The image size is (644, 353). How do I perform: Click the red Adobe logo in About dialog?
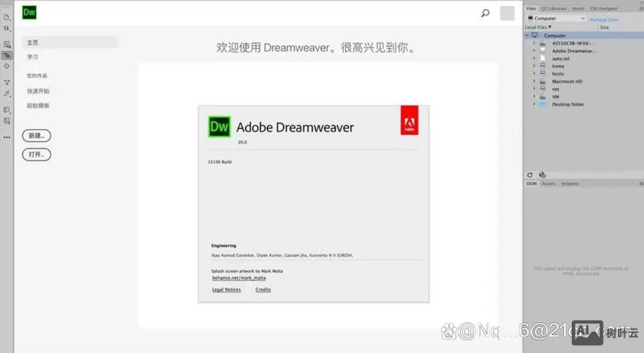[x=409, y=120]
